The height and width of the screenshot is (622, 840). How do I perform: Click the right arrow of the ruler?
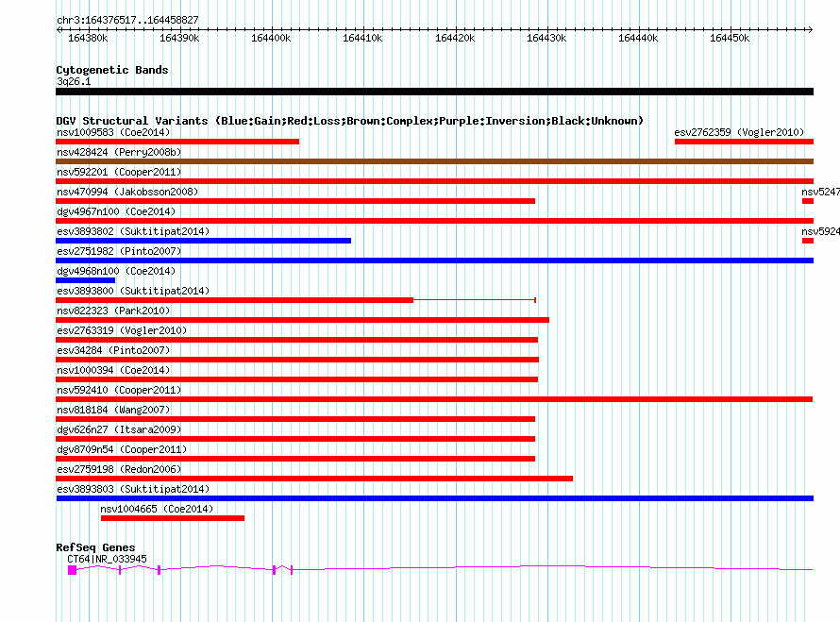coord(810,29)
